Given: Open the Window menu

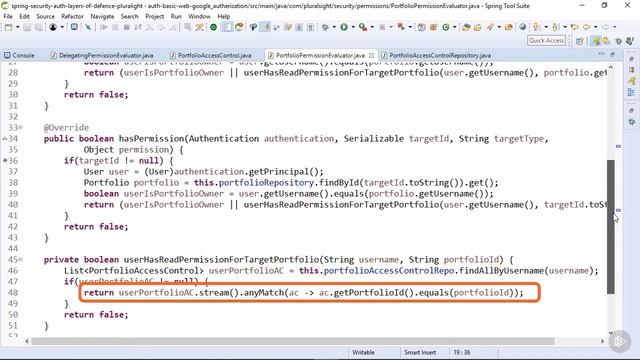Looking at the screenshot, I should (x=199, y=16).
